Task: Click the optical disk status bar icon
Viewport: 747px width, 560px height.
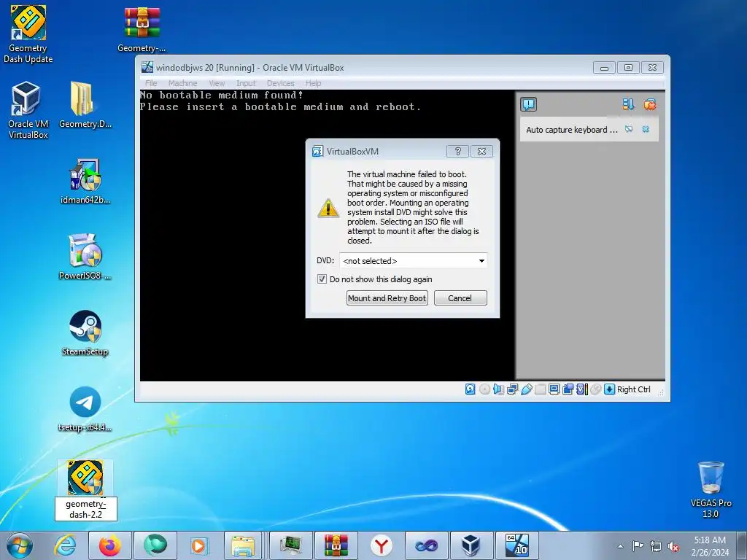Action: click(484, 389)
